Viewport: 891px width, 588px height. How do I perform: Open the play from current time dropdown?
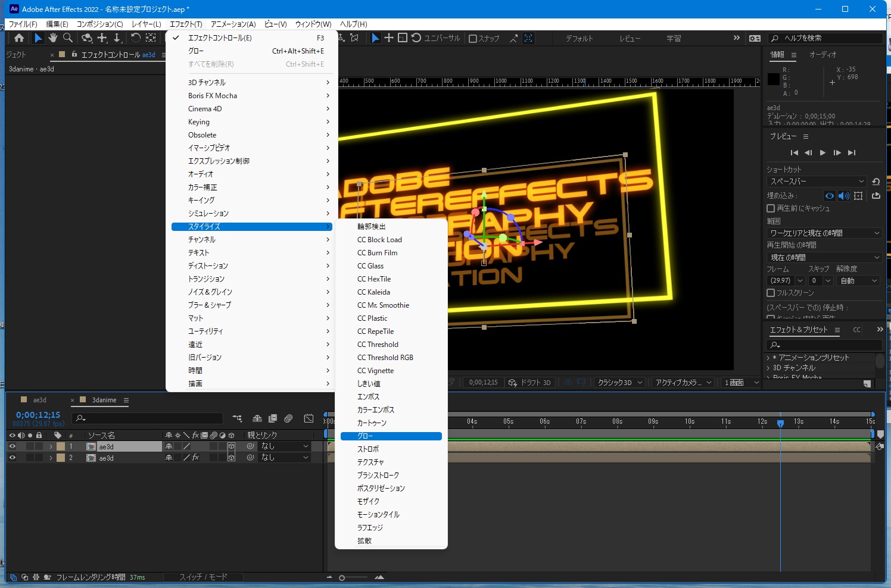tap(824, 258)
